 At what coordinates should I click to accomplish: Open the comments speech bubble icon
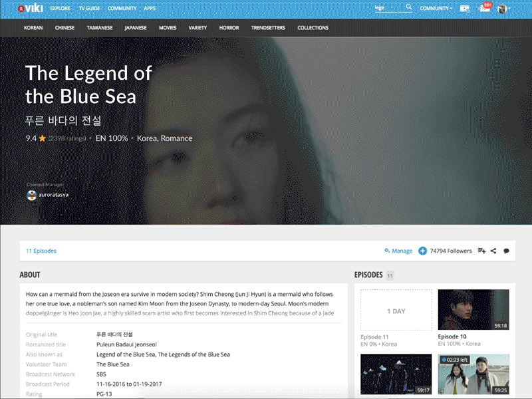pyautogui.click(x=506, y=251)
